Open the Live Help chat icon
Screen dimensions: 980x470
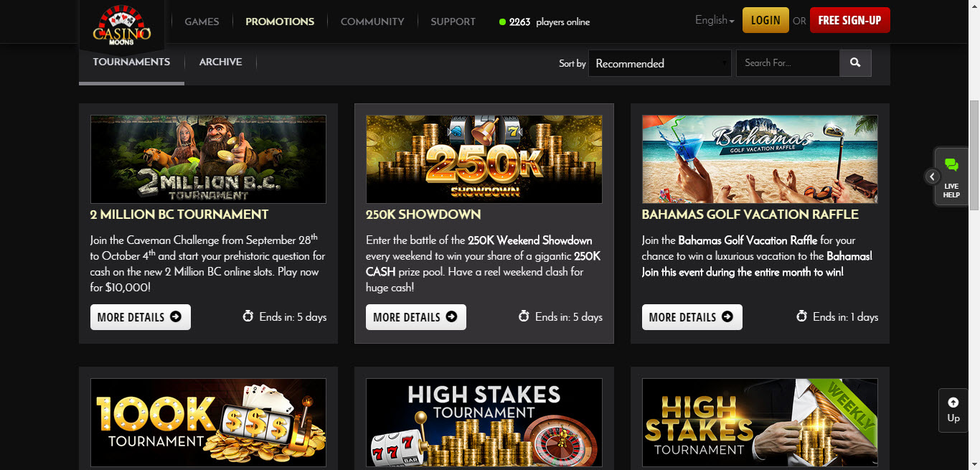[x=951, y=177]
